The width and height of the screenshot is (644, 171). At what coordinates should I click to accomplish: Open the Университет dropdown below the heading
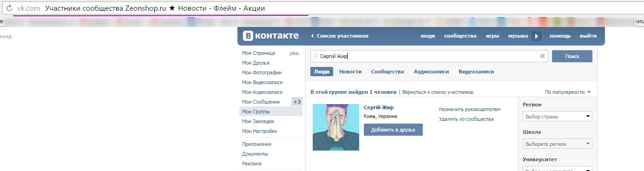558,169
